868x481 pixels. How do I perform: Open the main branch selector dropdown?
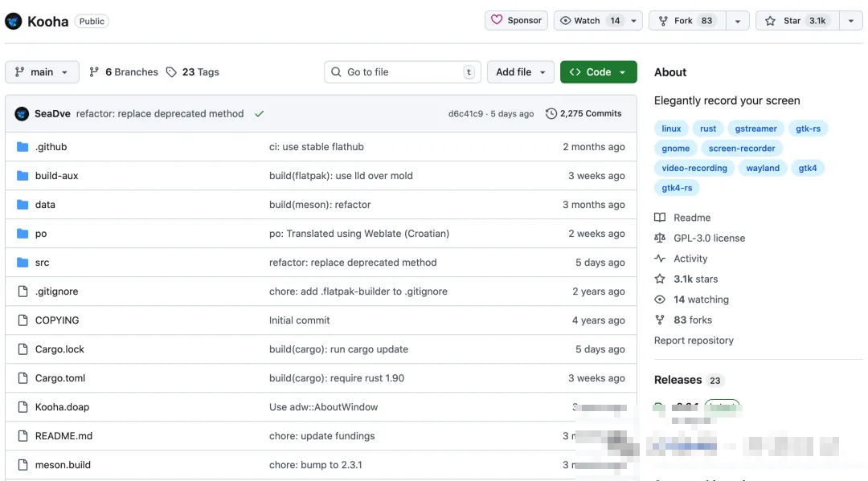click(x=42, y=72)
